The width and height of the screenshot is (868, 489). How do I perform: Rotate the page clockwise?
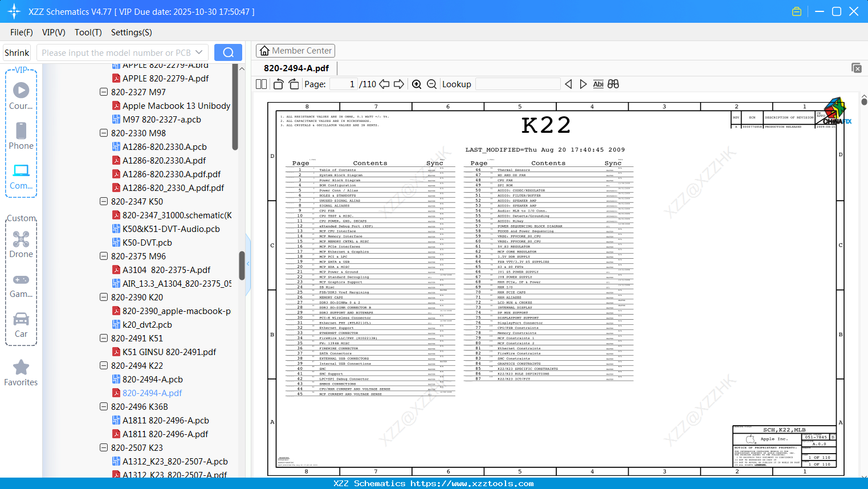pos(294,84)
